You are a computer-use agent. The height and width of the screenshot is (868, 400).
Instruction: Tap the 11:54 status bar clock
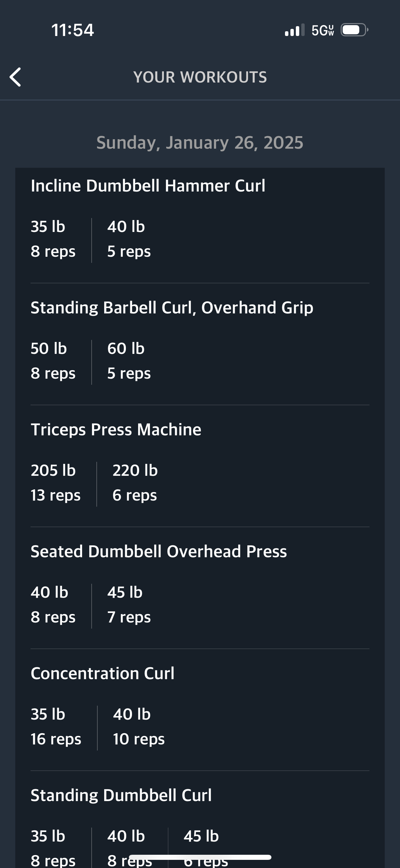click(x=73, y=30)
